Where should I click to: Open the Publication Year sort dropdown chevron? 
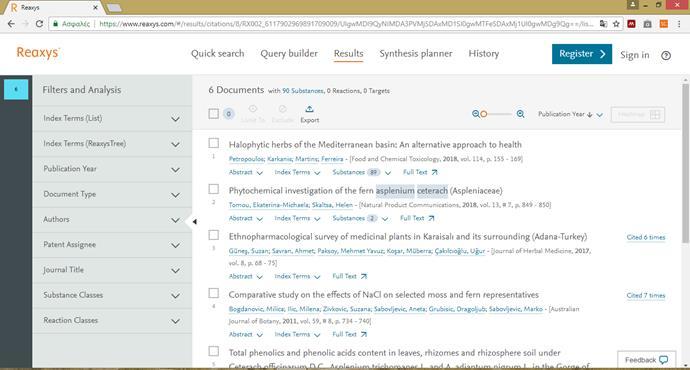[599, 115]
